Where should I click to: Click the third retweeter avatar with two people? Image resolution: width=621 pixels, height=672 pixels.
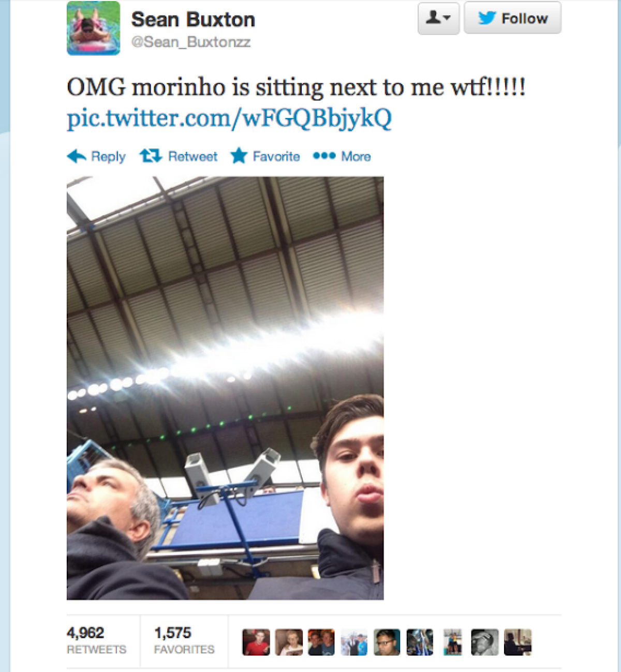click(x=321, y=643)
